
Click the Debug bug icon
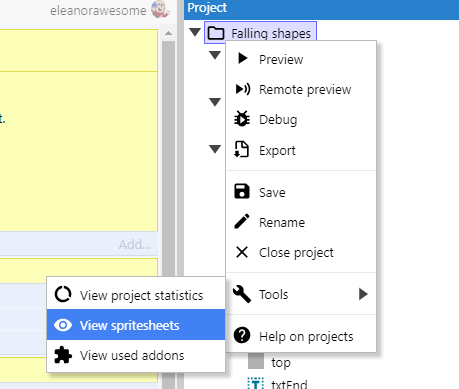point(242,119)
